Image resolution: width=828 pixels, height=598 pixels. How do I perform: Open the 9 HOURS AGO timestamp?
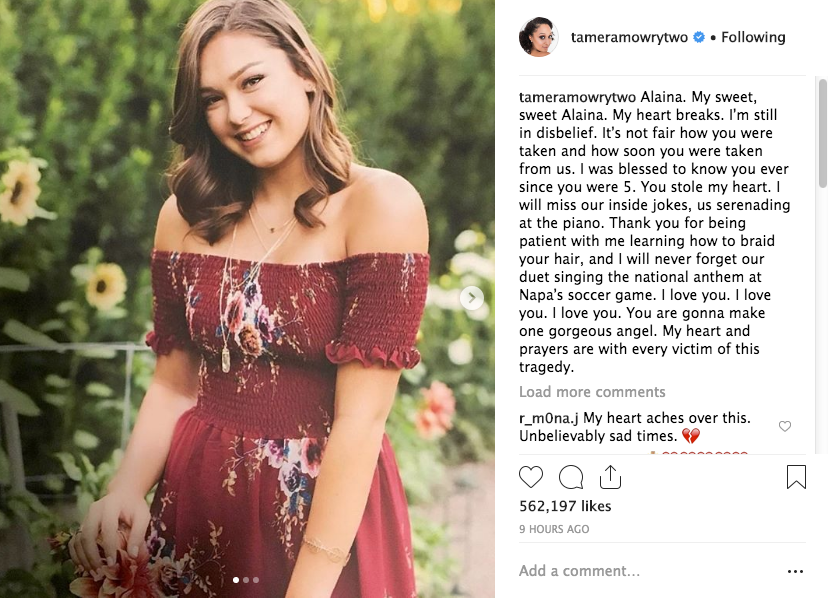tap(554, 529)
